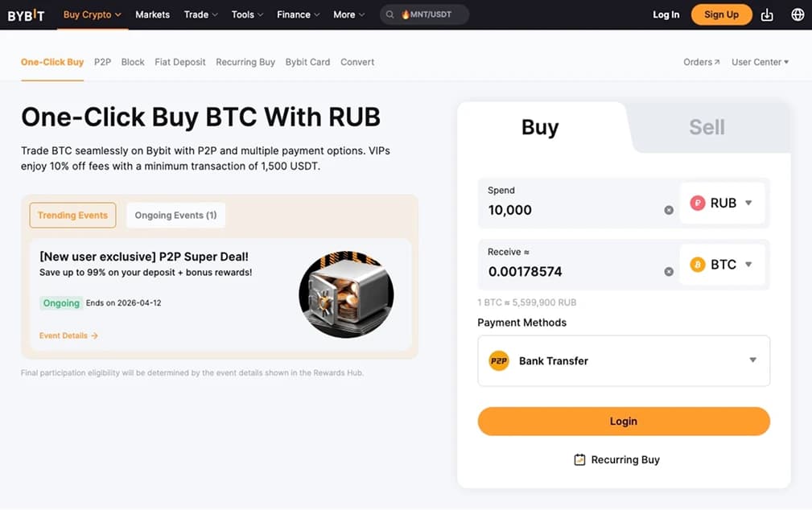Expand the BTC coin dropdown

coord(750,264)
